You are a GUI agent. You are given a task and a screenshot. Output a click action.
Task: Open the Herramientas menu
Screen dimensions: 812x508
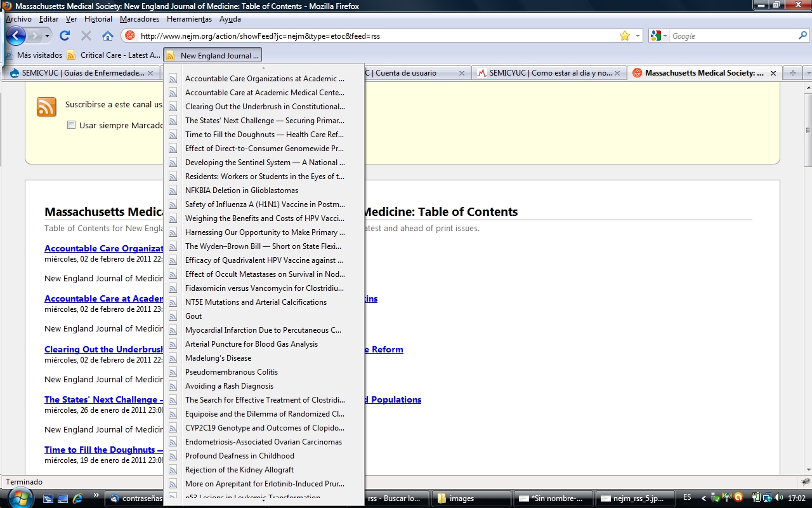point(190,19)
